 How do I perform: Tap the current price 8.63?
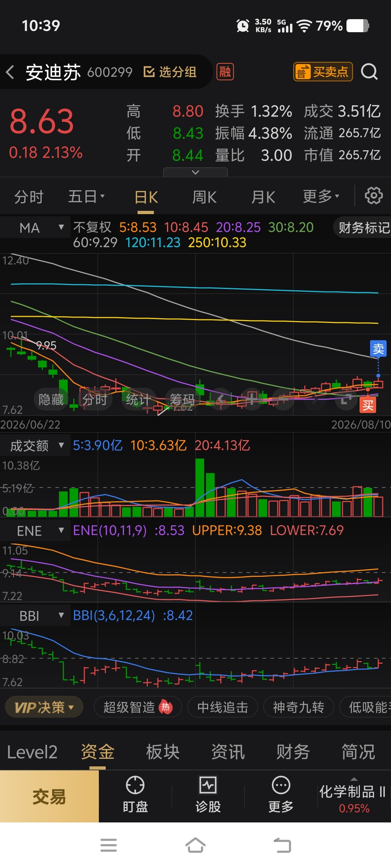click(42, 122)
